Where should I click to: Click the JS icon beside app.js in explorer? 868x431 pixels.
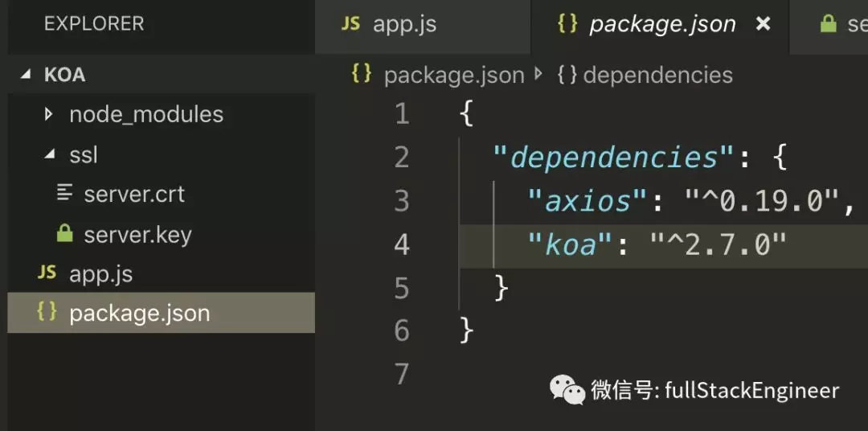(x=47, y=273)
